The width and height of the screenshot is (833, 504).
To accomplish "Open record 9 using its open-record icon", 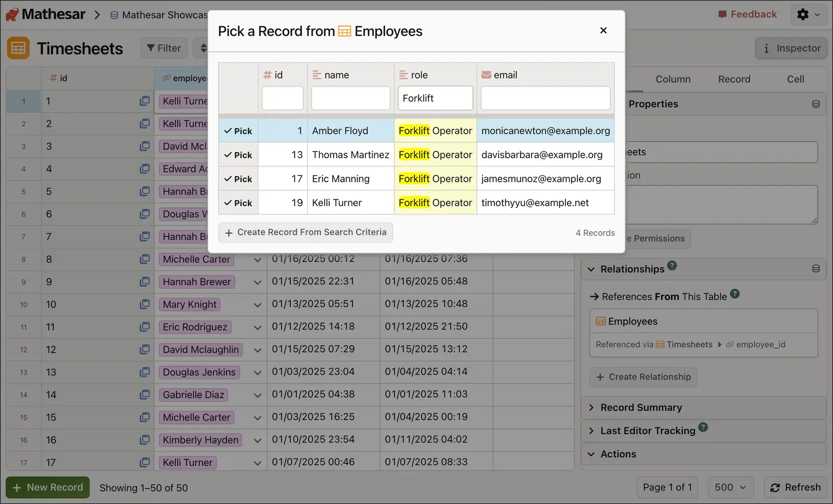I will (145, 282).
